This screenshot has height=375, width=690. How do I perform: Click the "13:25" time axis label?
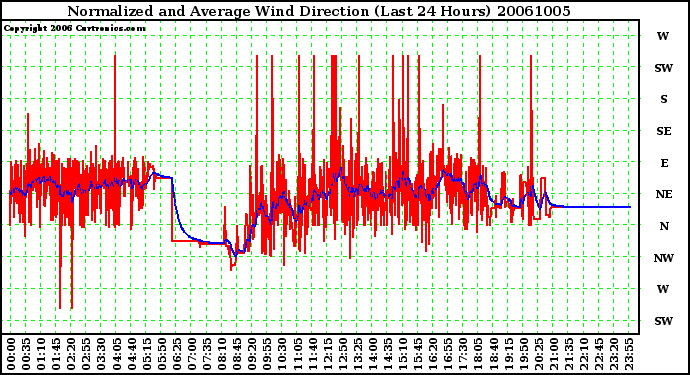tap(358, 354)
